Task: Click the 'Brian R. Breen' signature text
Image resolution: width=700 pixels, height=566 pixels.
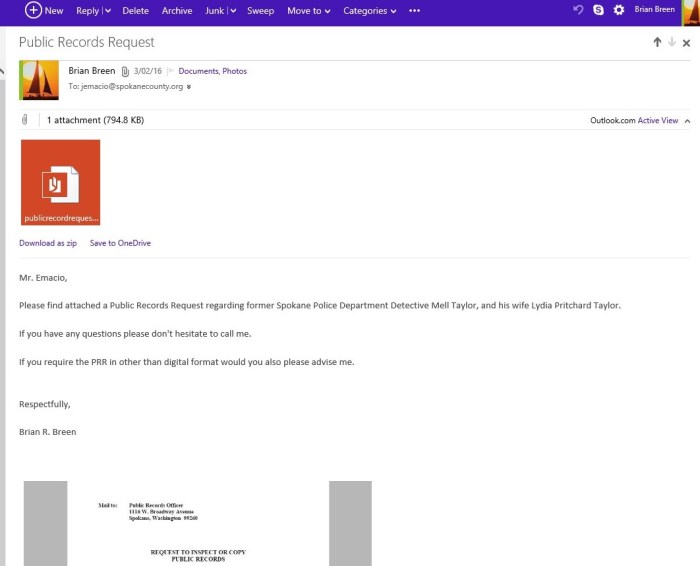Action: pyautogui.click(x=47, y=432)
